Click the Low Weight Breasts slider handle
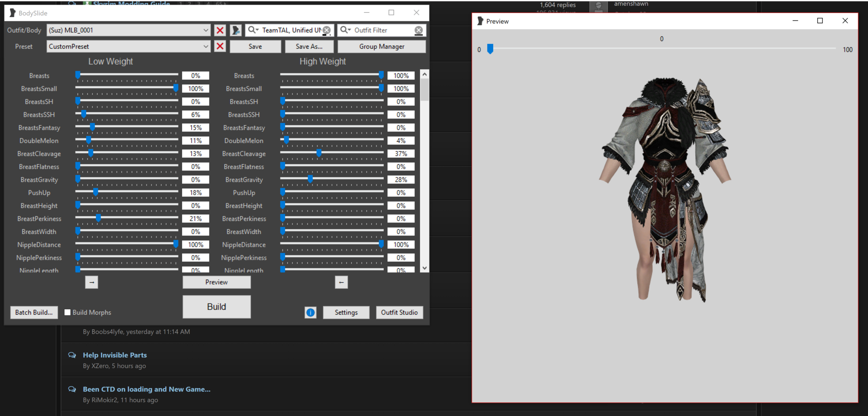 pyautogui.click(x=78, y=75)
